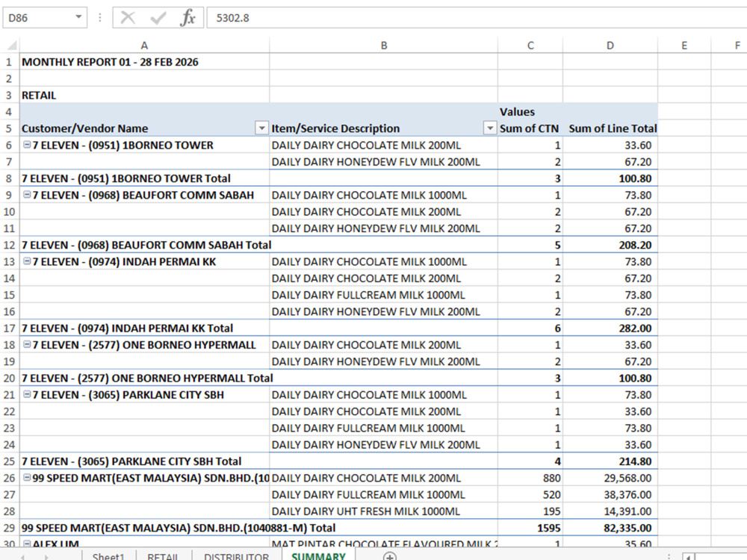Click 7 ELEVEN - (3065) PARKLANE CITY SBH Total label
747x560 pixels.
(144, 461)
